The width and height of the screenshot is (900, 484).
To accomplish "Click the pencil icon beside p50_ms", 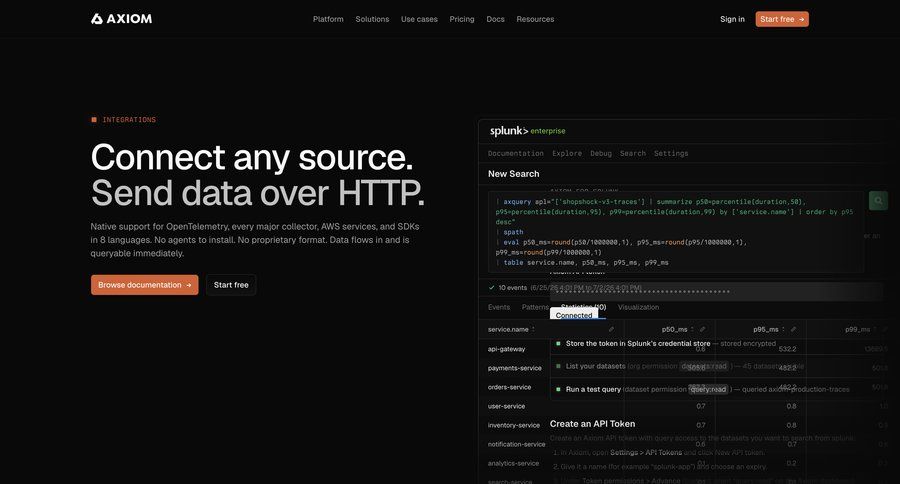I will pyautogui.click(x=703, y=330).
